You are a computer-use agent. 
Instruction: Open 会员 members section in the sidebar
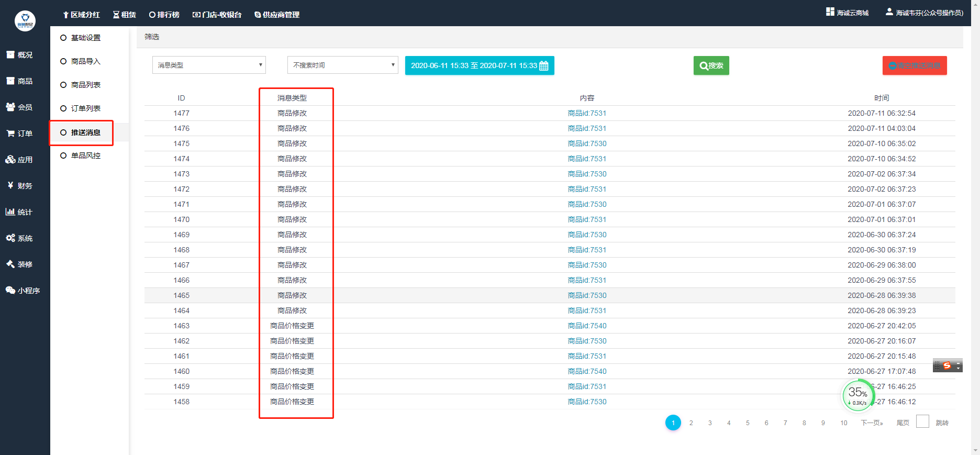(19, 107)
